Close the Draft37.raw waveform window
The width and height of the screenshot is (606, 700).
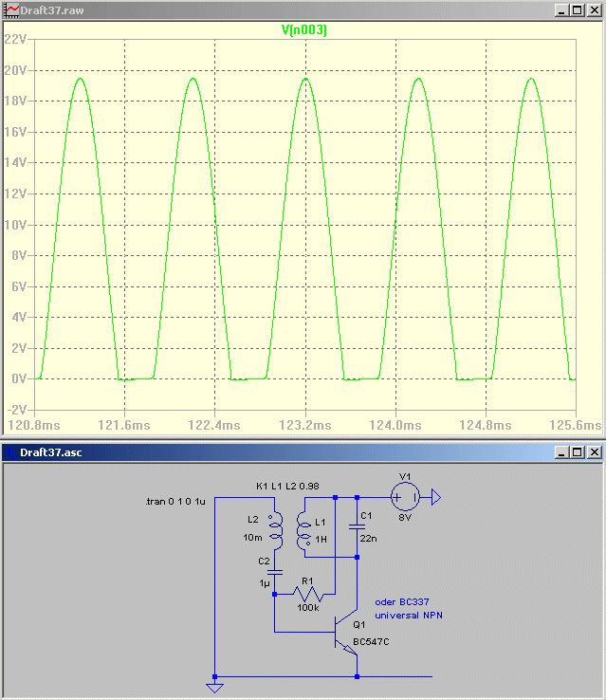595,9
